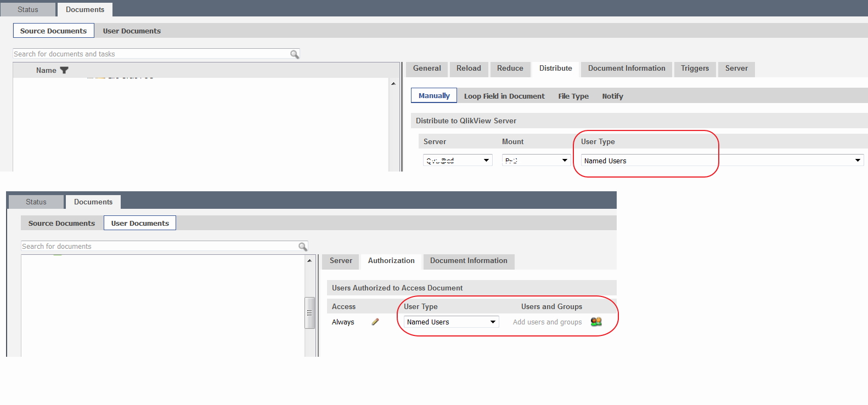Select User Documents in the lower panel

pos(140,223)
